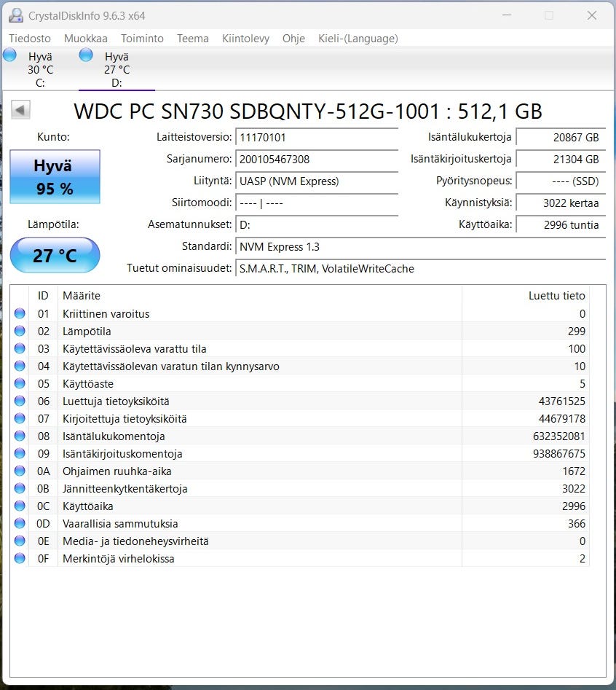Click the raw value 938867675
Image resolution: width=616 pixels, height=690 pixels.
[x=558, y=454]
